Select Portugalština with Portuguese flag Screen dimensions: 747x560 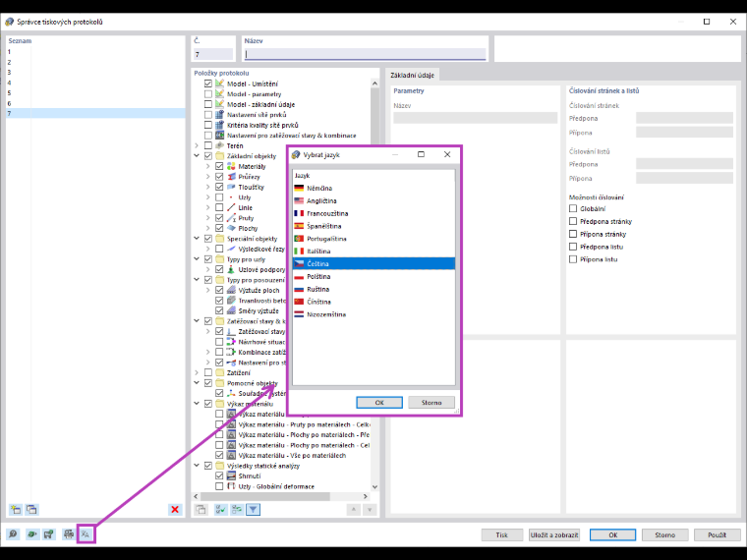point(373,239)
